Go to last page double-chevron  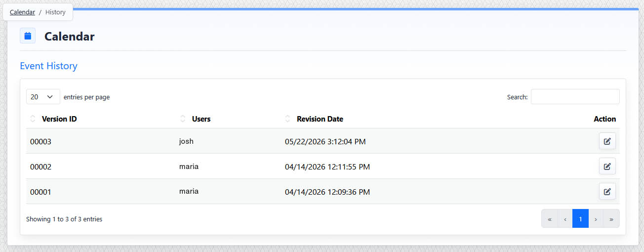click(x=611, y=218)
